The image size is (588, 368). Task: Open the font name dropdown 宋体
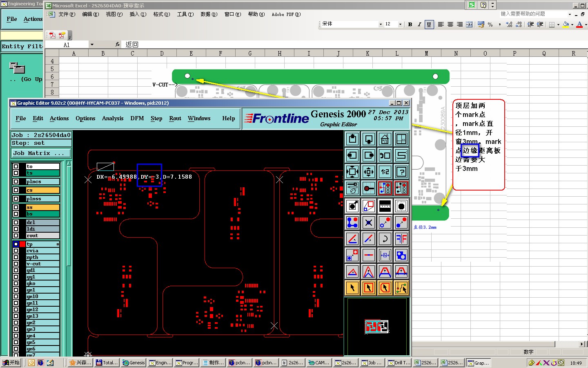click(x=381, y=25)
